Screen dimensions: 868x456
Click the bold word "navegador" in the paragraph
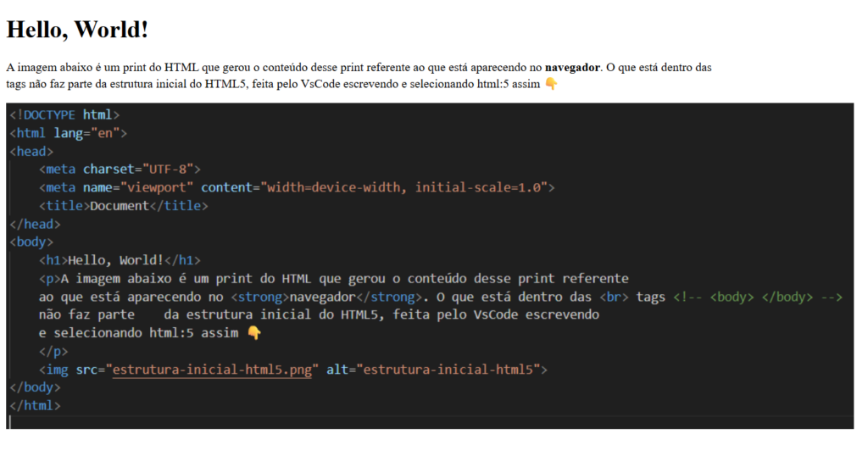point(572,67)
